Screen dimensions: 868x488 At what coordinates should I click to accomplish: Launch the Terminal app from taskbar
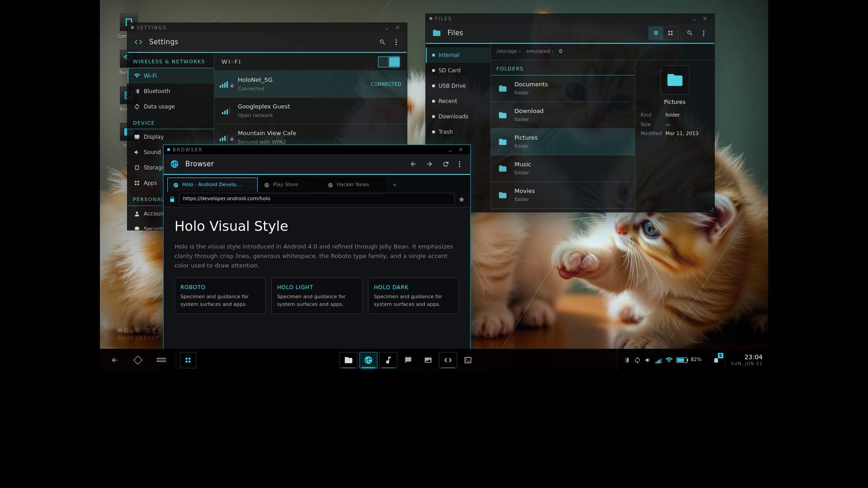coord(468,360)
